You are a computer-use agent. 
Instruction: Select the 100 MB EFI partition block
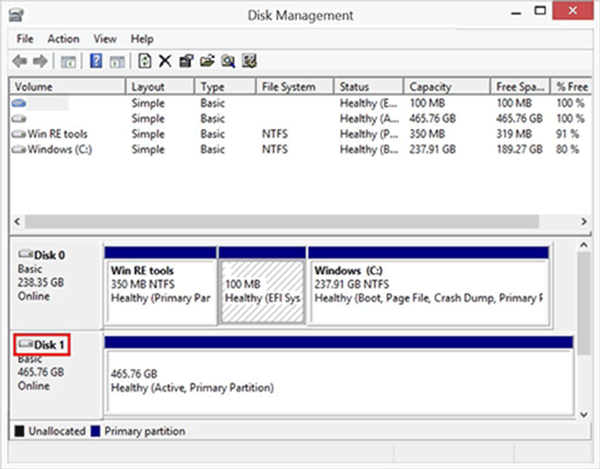262,286
